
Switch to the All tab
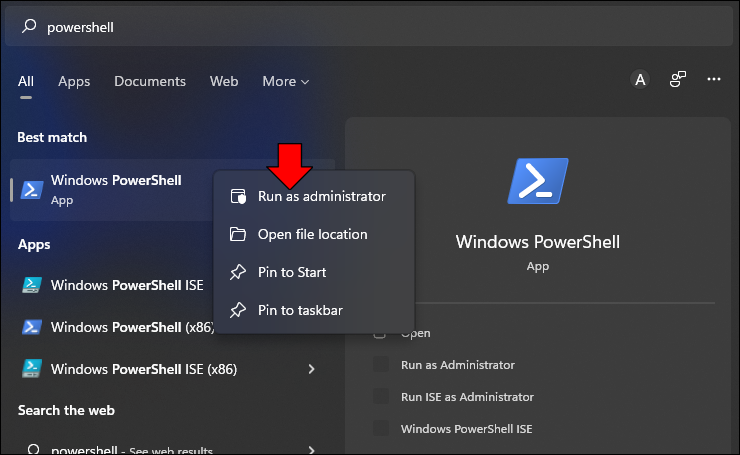(25, 81)
